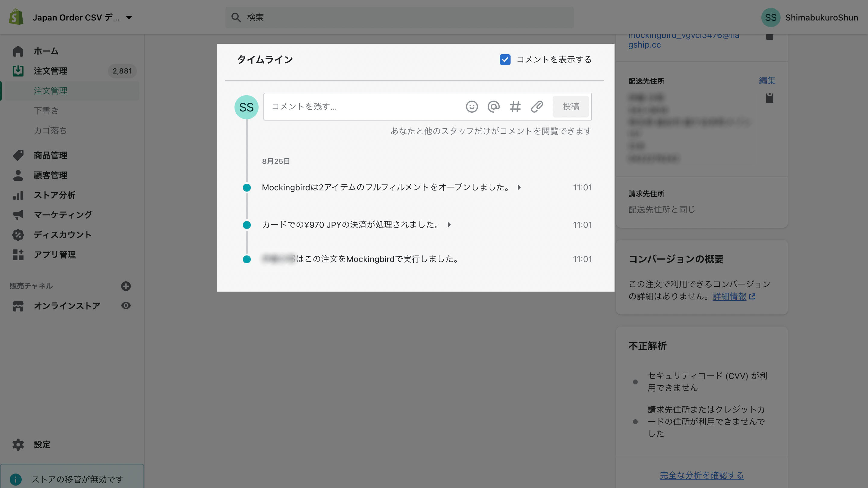Open the Japan Order CSV store dropdown

(82, 17)
